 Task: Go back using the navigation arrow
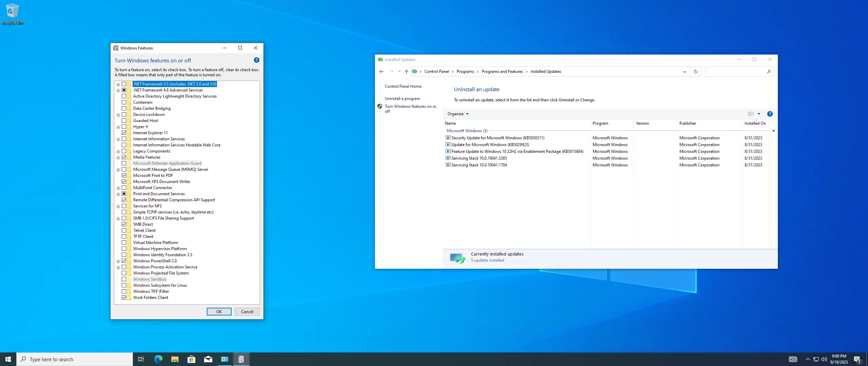pyautogui.click(x=381, y=72)
